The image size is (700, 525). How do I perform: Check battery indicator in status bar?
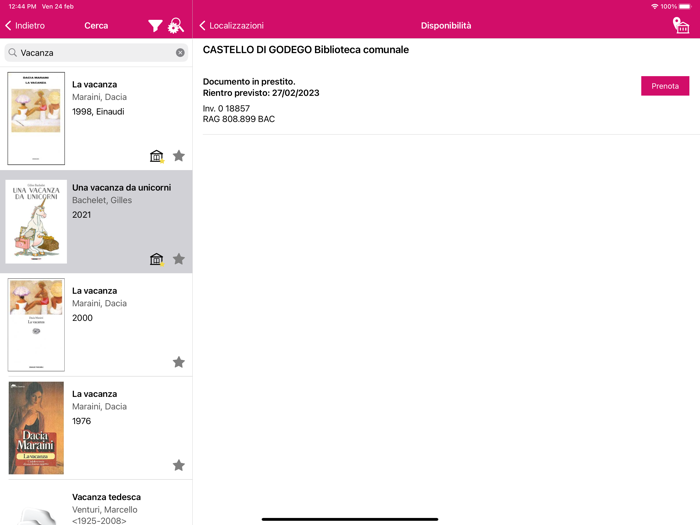[685, 6]
